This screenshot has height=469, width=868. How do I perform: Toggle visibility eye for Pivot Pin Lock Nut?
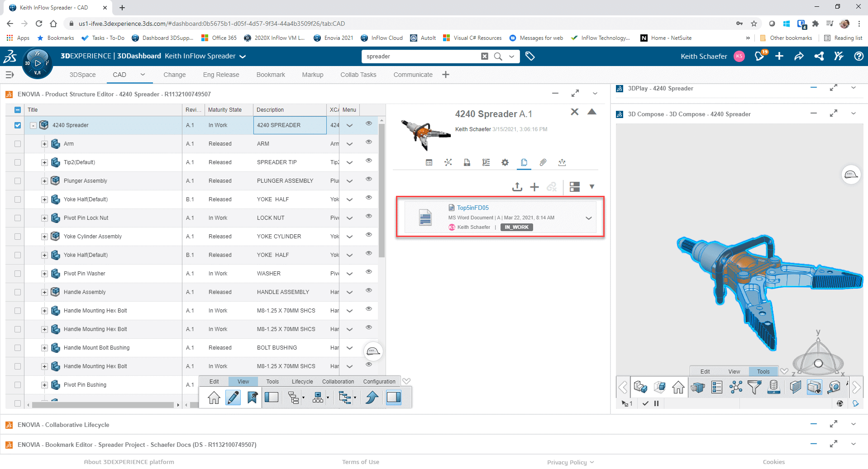[368, 216]
